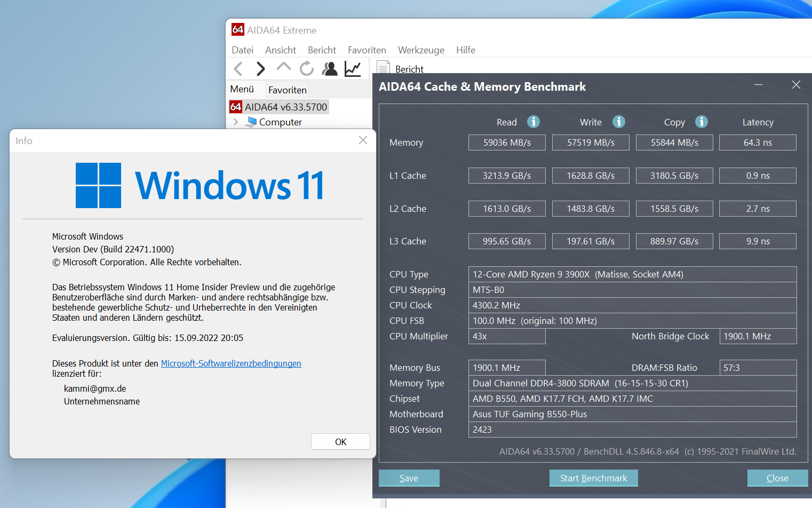Click Memory Copy value 55844 MB/s
This screenshot has height=508, width=812.
pyautogui.click(x=674, y=142)
